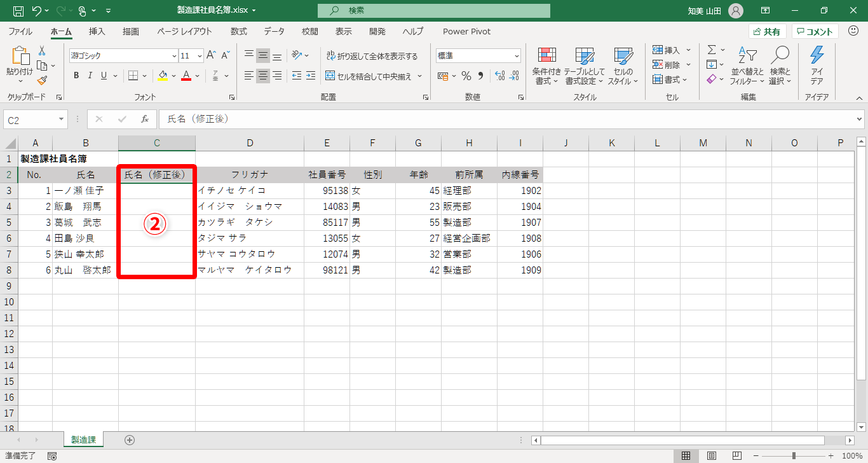The height and width of the screenshot is (463, 868).
Task: Click the Fill Color bucket swatch
Action: [163, 76]
